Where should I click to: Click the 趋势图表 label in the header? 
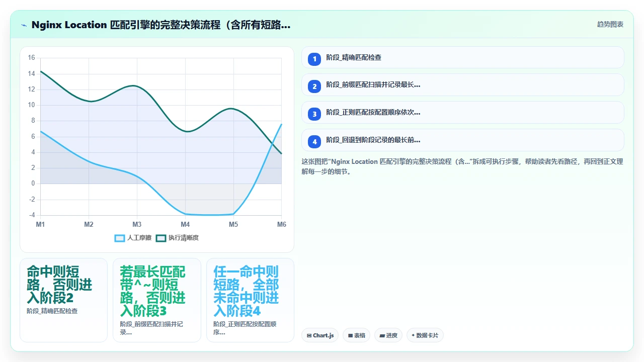[x=610, y=25]
